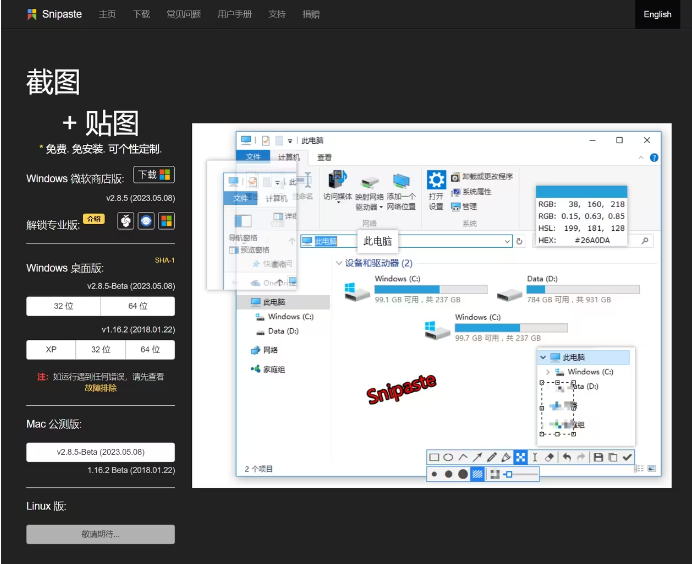Click the Microsoft Store 下载 button

[x=154, y=175]
